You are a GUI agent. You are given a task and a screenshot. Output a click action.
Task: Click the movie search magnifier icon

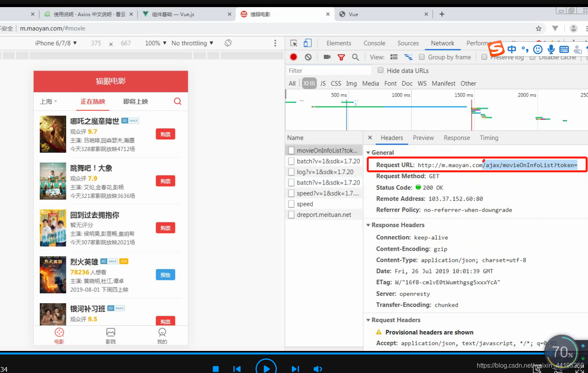coord(178,101)
